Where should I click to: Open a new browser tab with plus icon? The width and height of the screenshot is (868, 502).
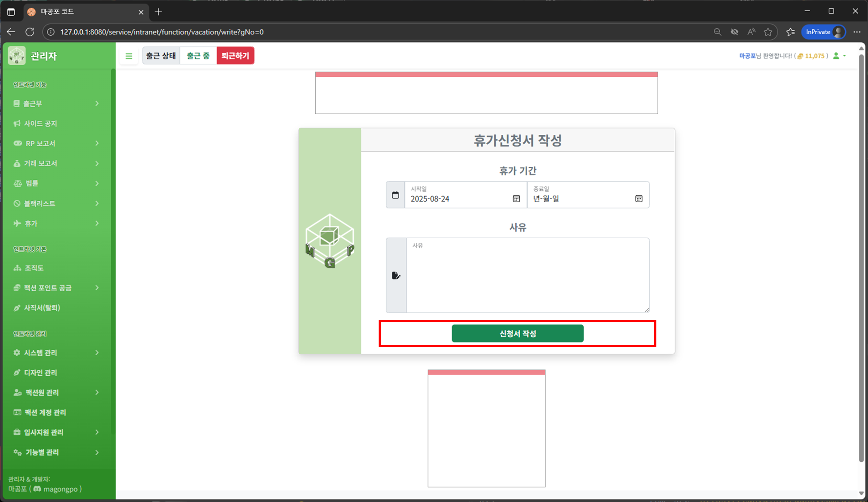[159, 12]
